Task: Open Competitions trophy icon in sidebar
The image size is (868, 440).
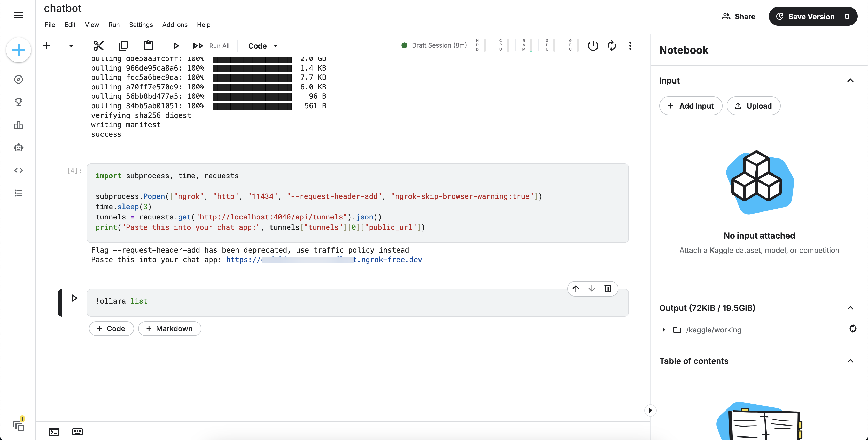Action: (x=18, y=102)
